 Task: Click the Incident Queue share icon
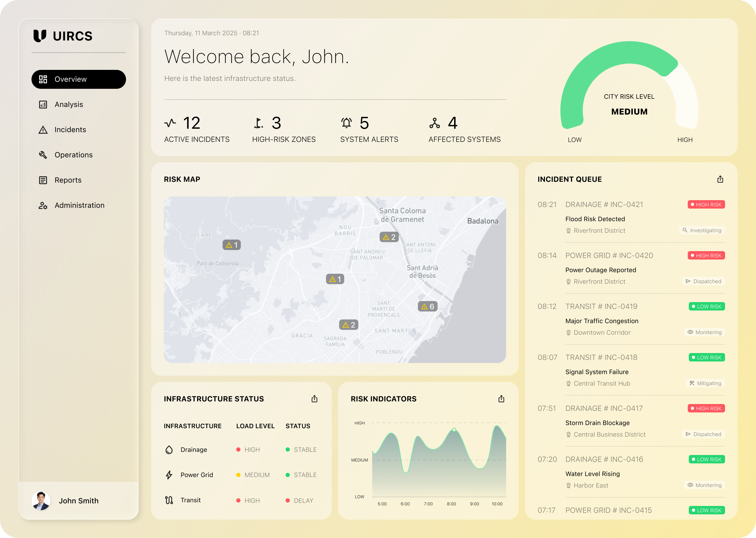[720, 179]
